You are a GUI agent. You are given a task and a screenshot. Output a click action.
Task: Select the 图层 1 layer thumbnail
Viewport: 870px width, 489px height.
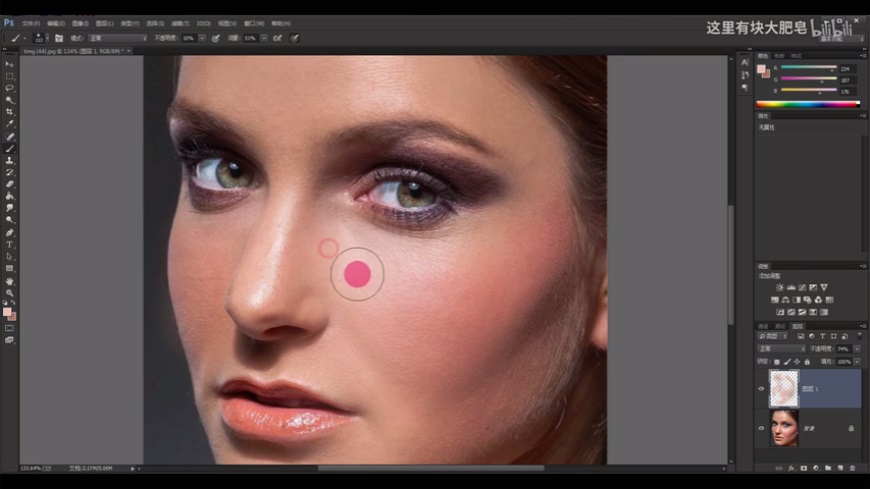[784, 388]
